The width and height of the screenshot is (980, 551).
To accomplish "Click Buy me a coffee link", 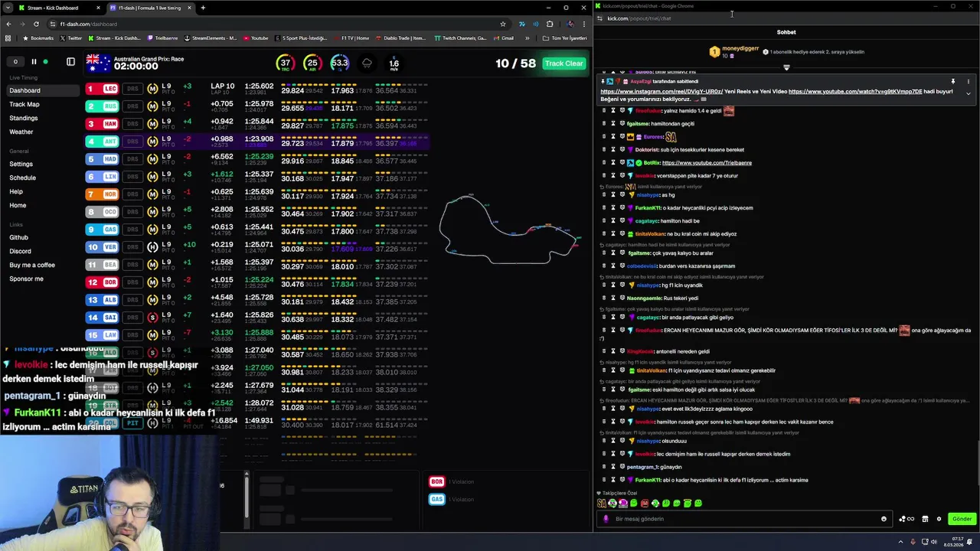I will [32, 265].
